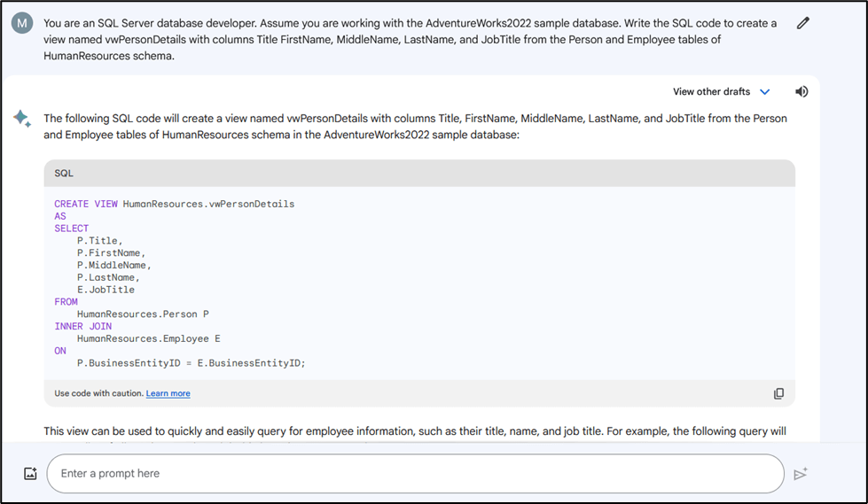The image size is (868, 504).
Task: Click the "This view can be used" paragraph
Action: coord(415,431)
